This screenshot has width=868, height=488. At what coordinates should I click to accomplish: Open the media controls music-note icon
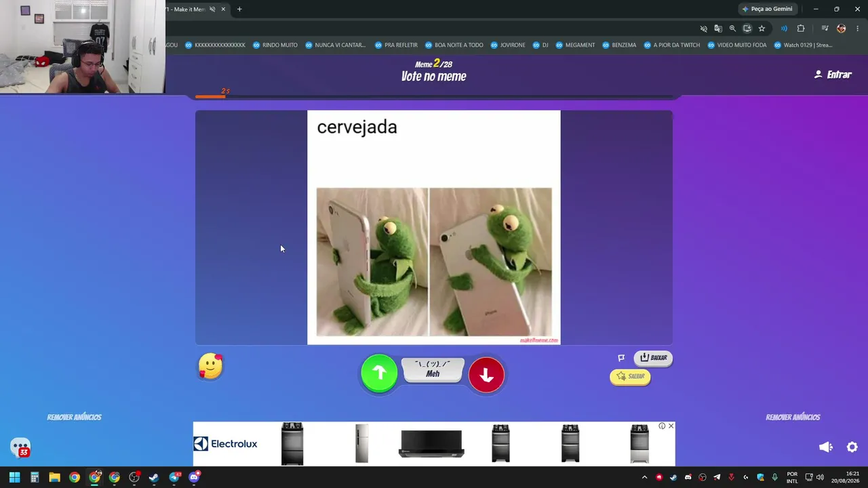tap(825, 28)
